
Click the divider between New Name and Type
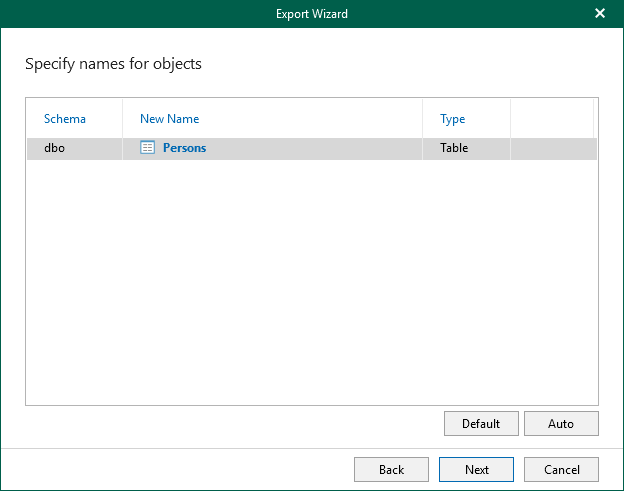(422, 119)
